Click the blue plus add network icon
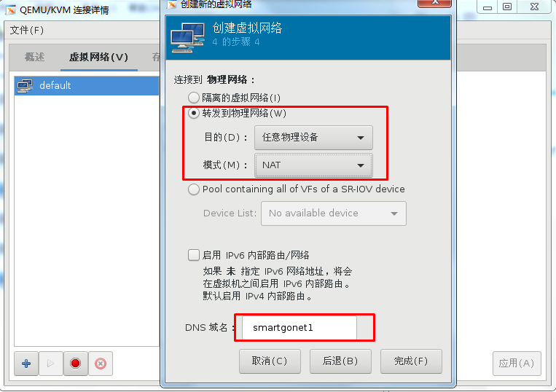This screenshot has width=556, height=392. [x=26, y=364]
